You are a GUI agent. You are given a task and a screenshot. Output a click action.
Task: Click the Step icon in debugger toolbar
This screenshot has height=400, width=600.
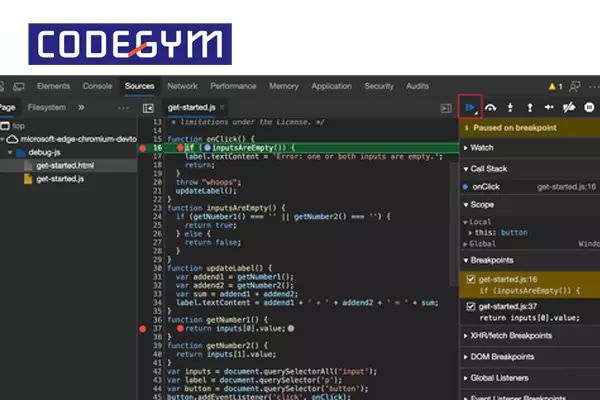548,106
